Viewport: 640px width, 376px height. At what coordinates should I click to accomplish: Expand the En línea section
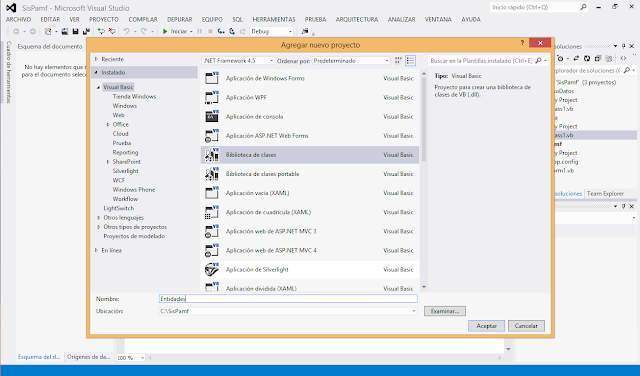click(97, 250)
